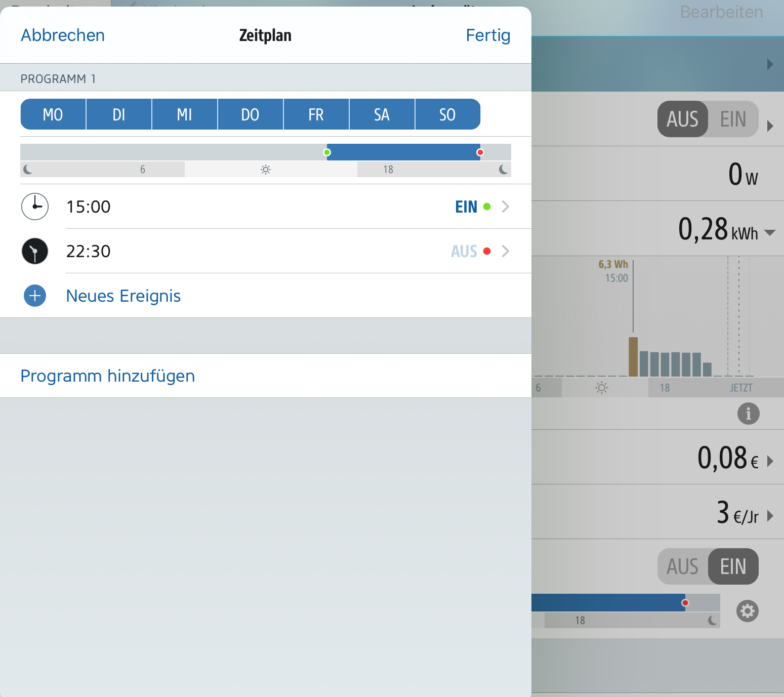Select the Friday (FR) day tab

point(316,114)
